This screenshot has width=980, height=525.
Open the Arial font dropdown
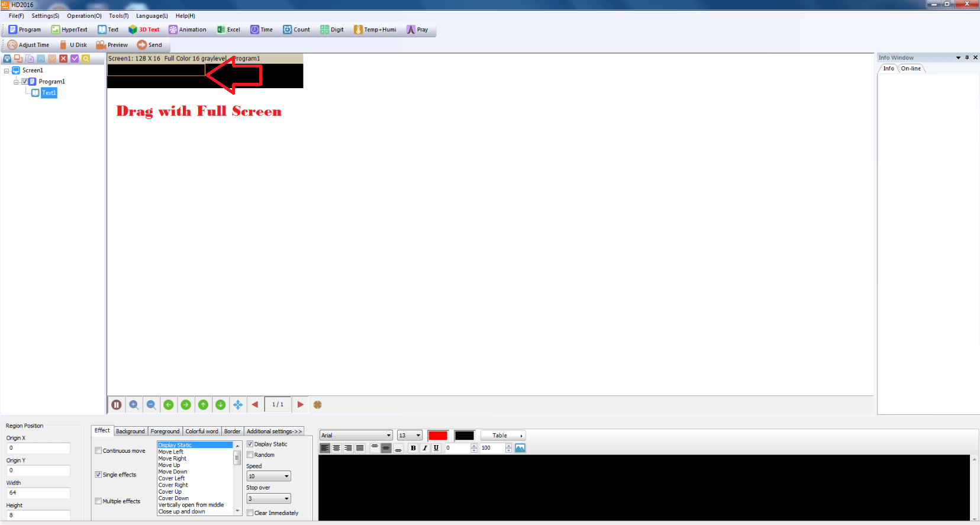[x=356, y=436]
